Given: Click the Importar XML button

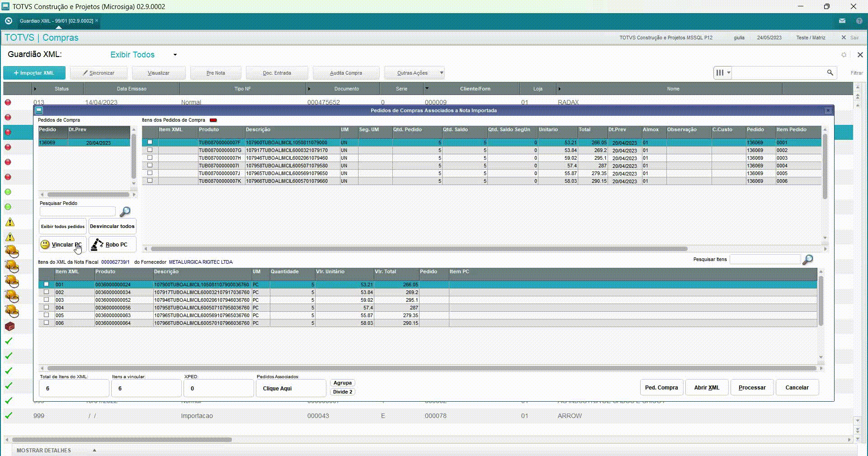Looking at the screenshot, I should [34, 73].
